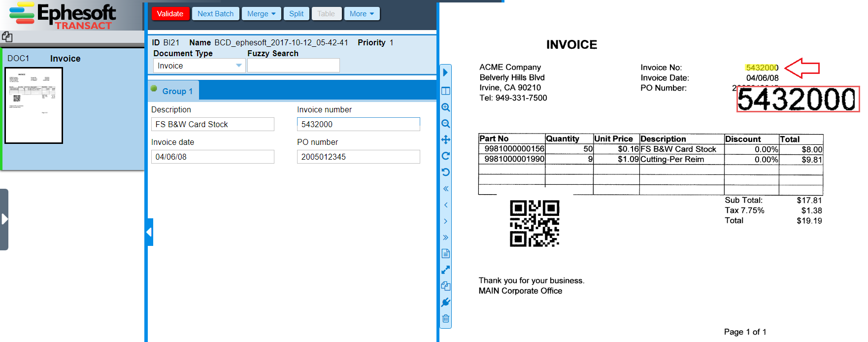Zoom in on the invoice image
868x342 pixels.
[445, 107]
